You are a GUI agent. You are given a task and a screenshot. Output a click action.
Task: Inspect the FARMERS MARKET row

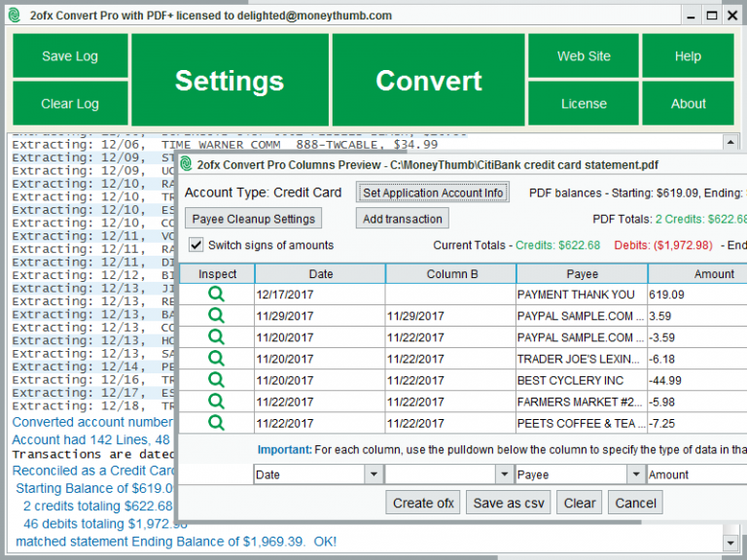216,402
